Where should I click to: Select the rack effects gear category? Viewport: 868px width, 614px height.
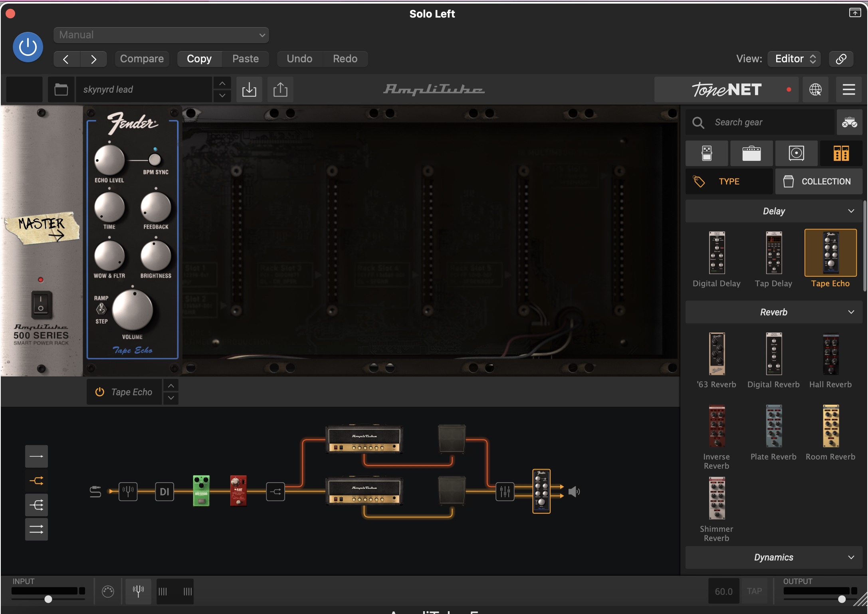841,153
